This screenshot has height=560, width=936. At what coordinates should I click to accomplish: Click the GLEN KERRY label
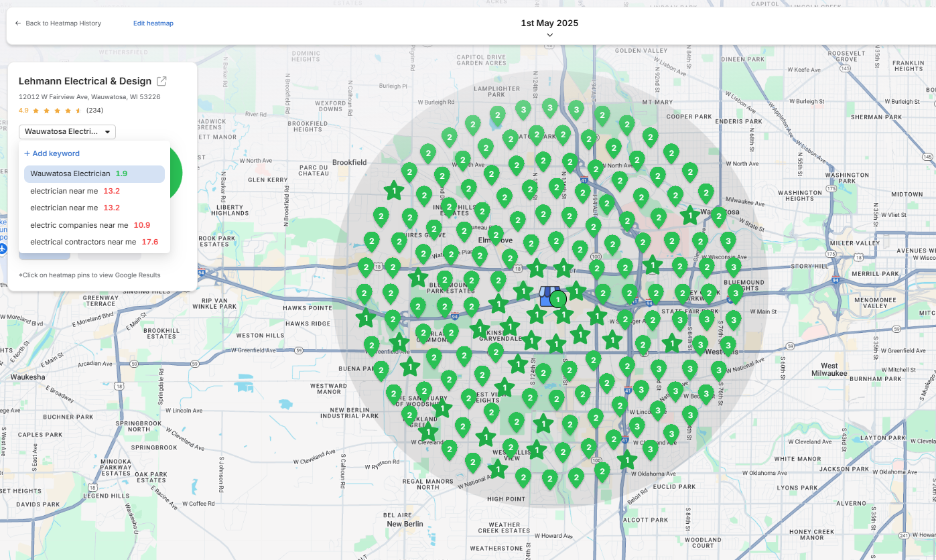(267, 180)
